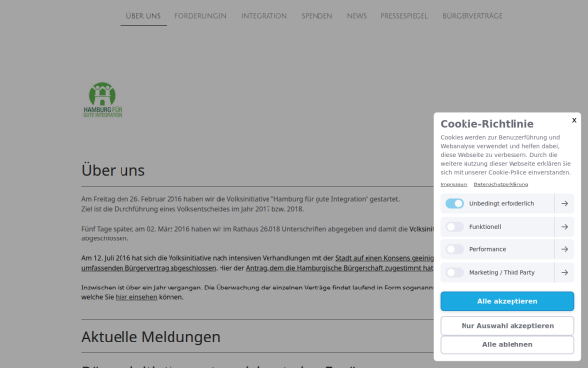Enable the Funktionell cookie switch
This screenshot has height=368, width=588.
pyautogui.click(x=454, y=227)
